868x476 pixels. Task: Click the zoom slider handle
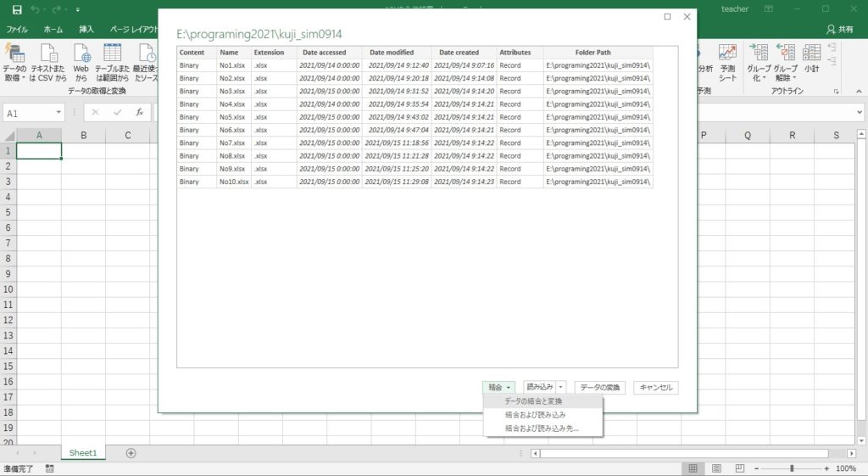[x=792, y=469]
